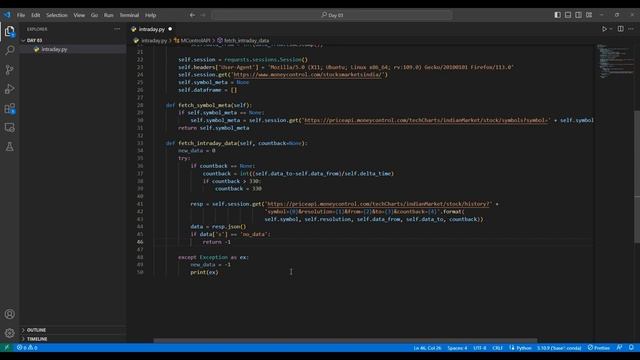The width and height of the screenshot is (640, 360).
Task: Open editor More Actions ellipsis
Action: (x=631, y=29)
